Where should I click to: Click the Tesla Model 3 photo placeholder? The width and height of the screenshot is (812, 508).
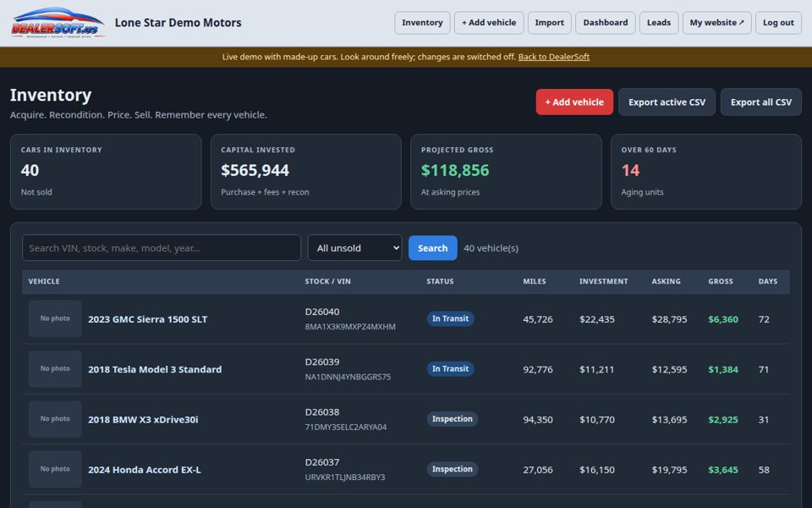pyautogui.click(x=55, y=369)
